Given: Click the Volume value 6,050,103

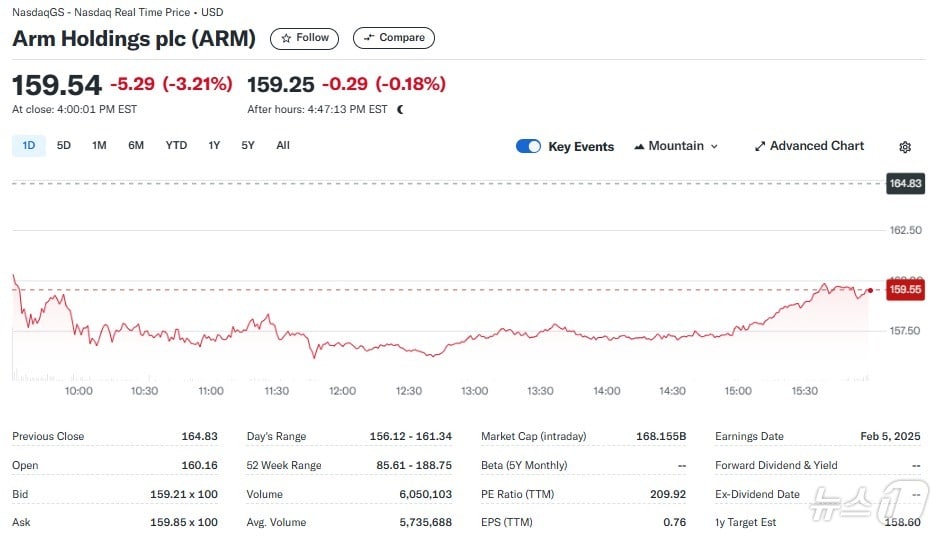Looking at the screenshot, I should tap(426, 494).
